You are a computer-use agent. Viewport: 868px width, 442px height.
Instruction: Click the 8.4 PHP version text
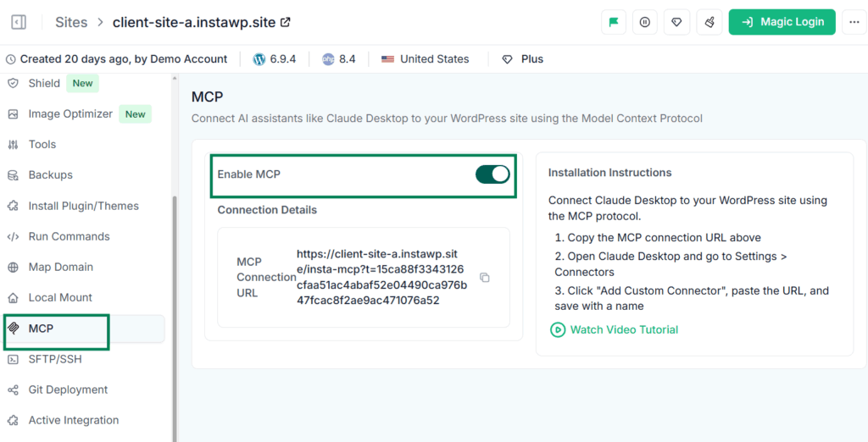347,59
